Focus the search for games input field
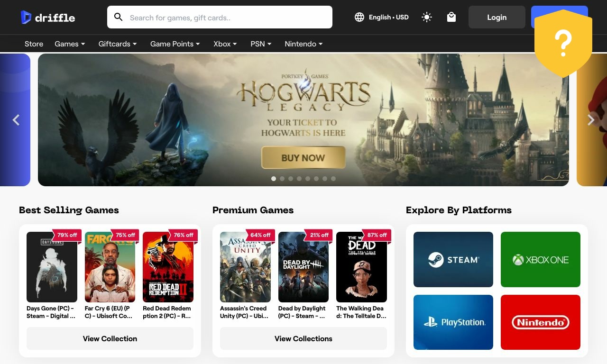The image size is (607, 364). 220,17
